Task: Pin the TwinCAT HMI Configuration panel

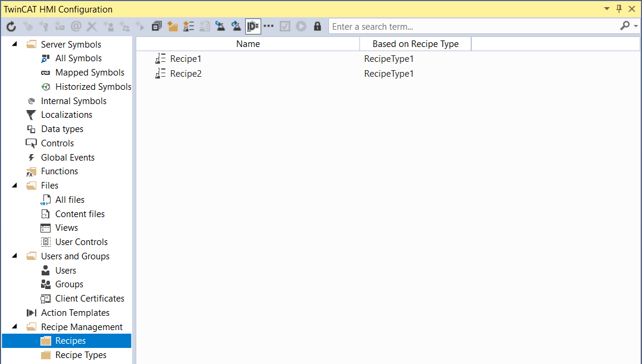Action: coord(619,8)
